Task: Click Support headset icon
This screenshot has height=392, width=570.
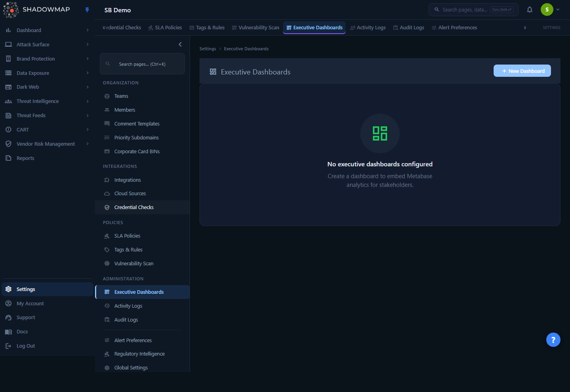Action: click(x=8, y=318)
